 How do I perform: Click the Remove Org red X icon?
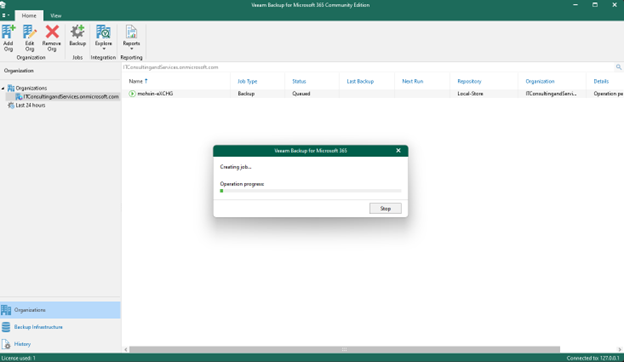52,32
